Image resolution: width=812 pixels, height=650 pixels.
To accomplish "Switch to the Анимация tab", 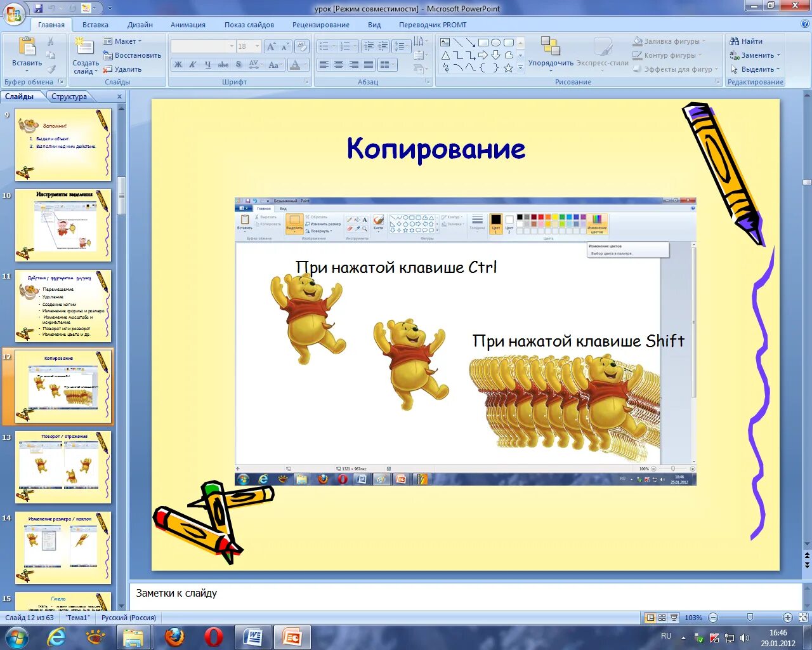I will (x=188, y=25).
